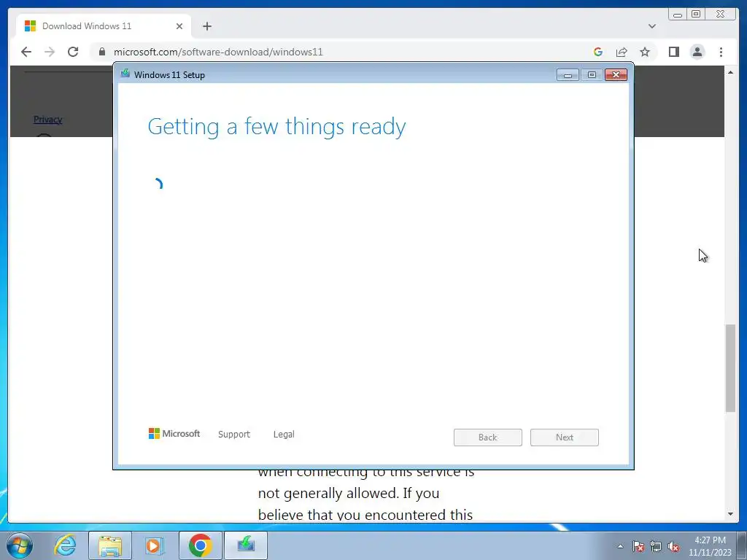Viewport: 747px width, 560px height.
Task: Switch to Chrome in taskbar
Action: coord(201,545)
